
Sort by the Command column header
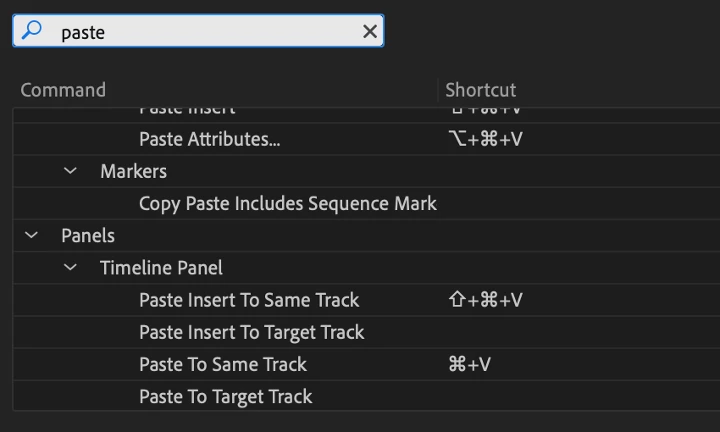pos(63,90)
